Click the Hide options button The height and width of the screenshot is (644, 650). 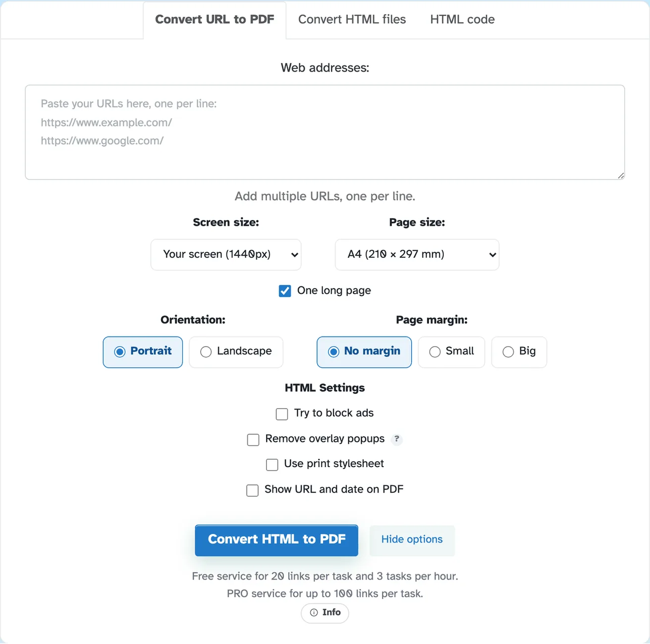(x=412, y=540)
